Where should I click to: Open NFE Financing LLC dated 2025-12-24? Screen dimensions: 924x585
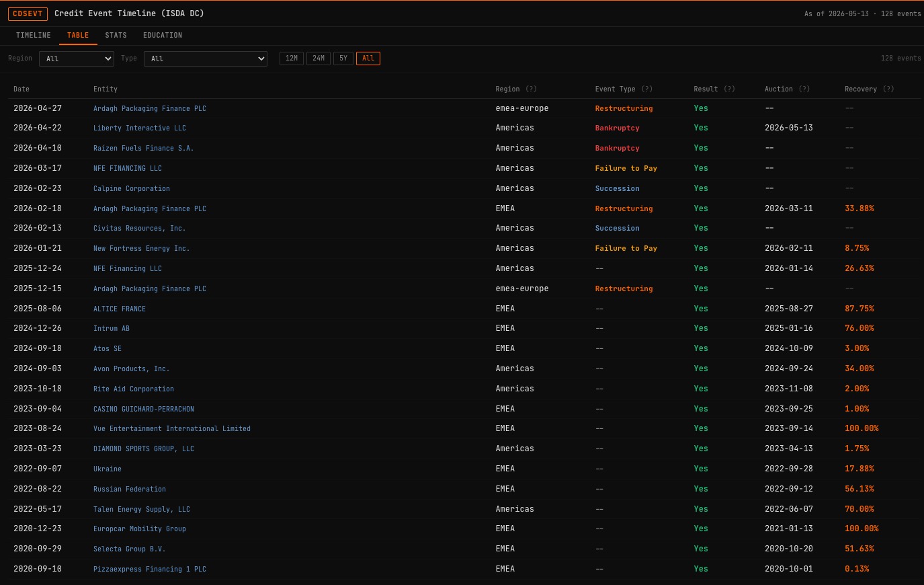[128, 268]
